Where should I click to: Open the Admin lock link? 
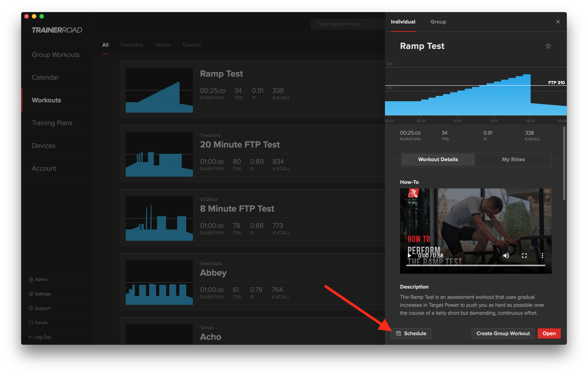pyautogui.click(x=38, y=279)
